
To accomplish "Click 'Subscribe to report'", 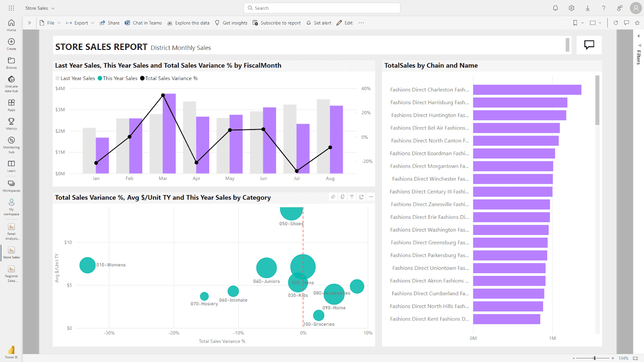I will 277,23.
